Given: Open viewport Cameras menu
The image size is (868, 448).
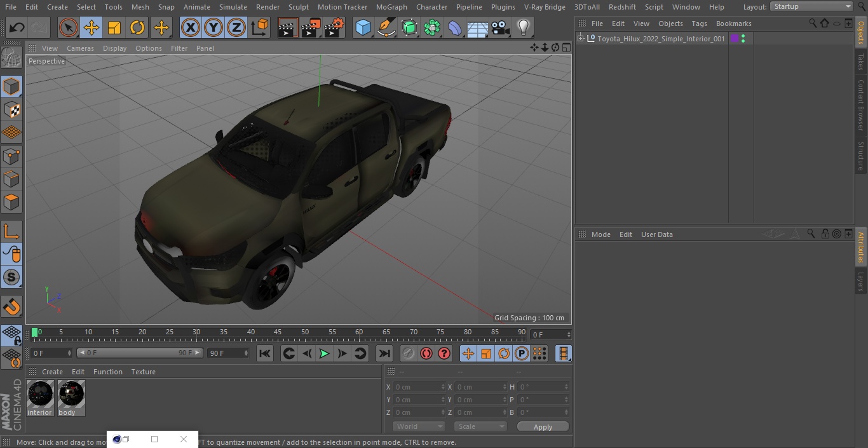Looking at the screenshot, I should click(x=80, y=48).
